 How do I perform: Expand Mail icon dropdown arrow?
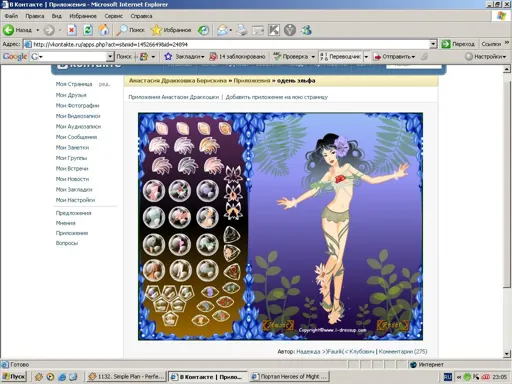231,30
